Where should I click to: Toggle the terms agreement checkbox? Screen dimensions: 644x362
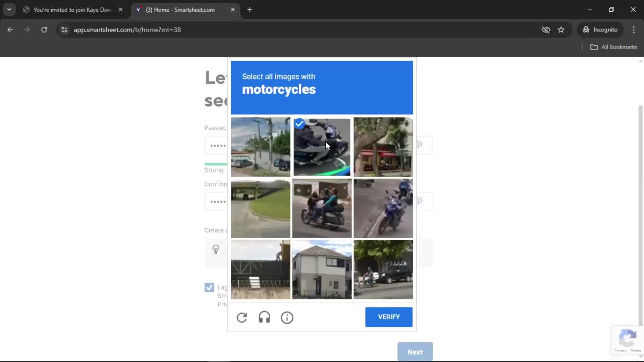point(209,288)
